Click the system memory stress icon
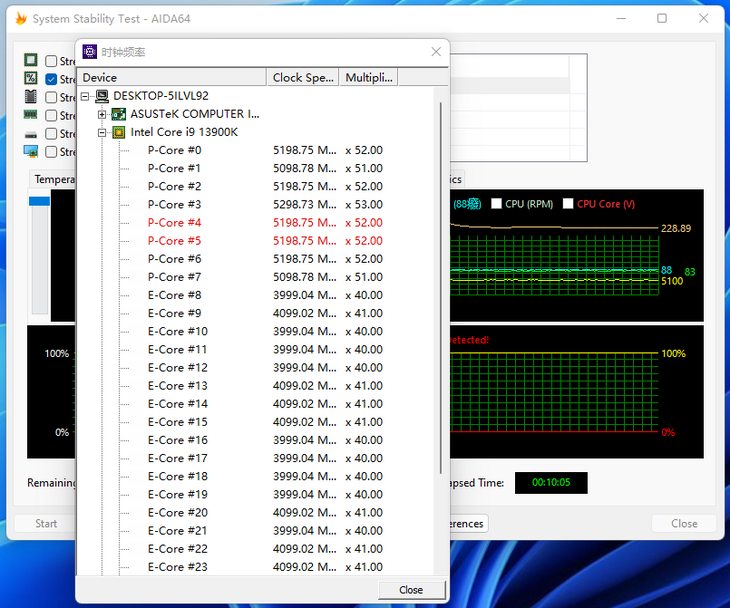 coord(31,115)
